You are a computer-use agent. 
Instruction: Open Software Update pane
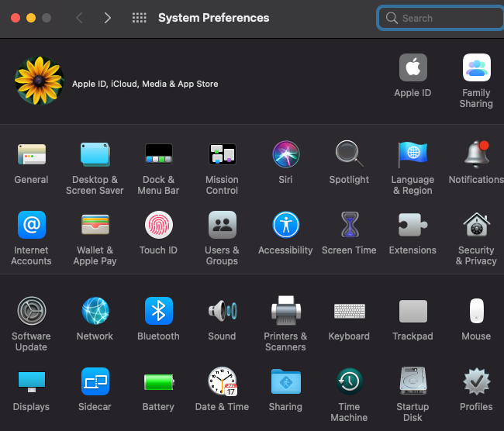(32, 311)
